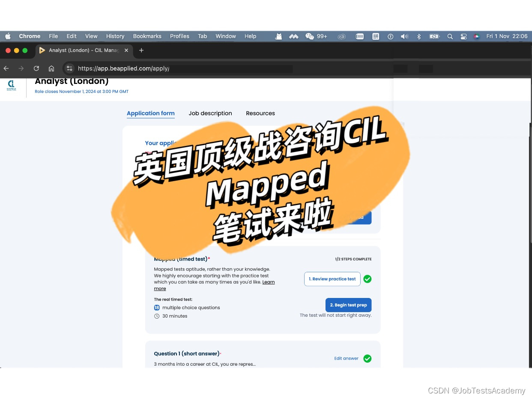The height and width of the screenshot is (399, 532).
Task: Click the cat icon in menu bar
Action: (278, 36)
